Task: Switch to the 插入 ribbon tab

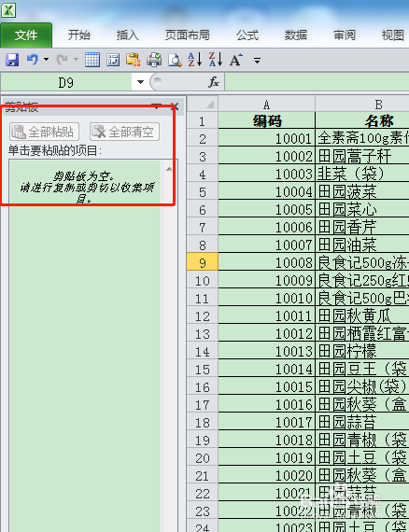Action: point(127,35)
